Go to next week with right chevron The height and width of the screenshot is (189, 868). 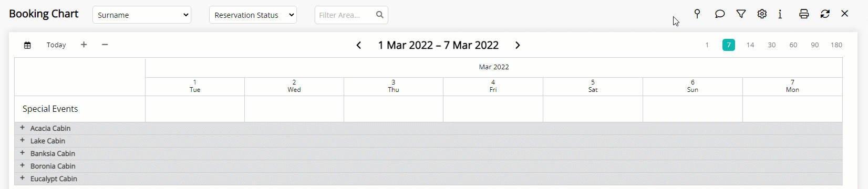click(x=518, y=45)
